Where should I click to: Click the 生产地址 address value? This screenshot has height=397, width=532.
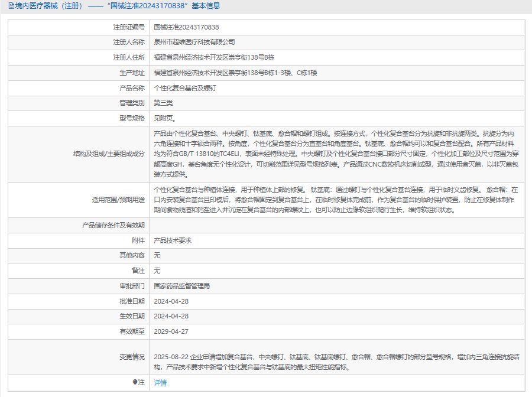(235, 73)
